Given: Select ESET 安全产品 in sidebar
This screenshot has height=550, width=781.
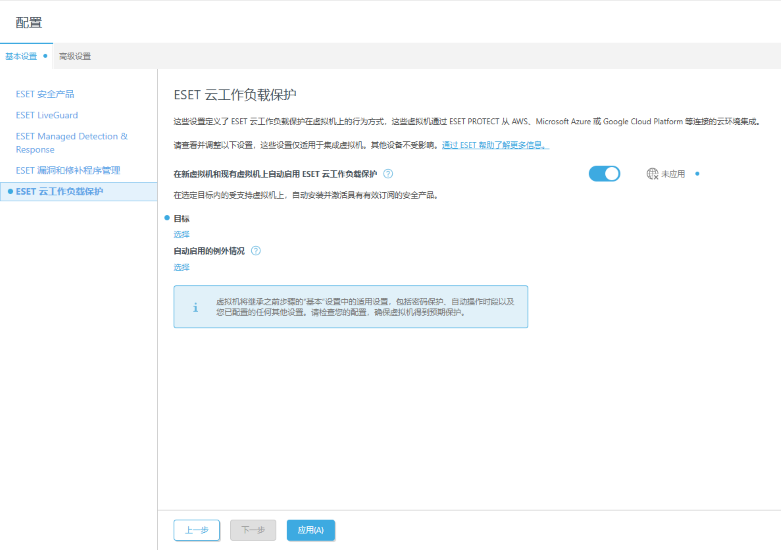Looking at the screenshot, I should pos(45,94).
